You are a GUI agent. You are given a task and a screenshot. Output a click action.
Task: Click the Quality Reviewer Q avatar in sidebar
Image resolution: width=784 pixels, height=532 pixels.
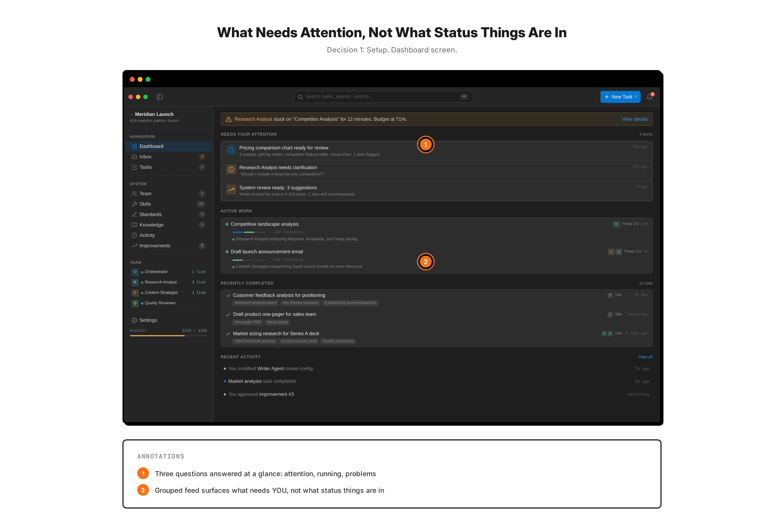click(135, 303)
